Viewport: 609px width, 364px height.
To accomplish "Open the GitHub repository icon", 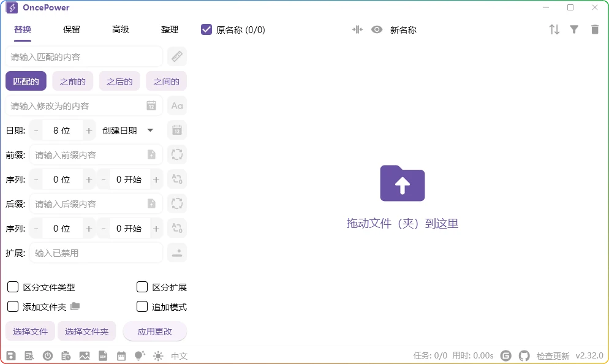I will [524, 355].
